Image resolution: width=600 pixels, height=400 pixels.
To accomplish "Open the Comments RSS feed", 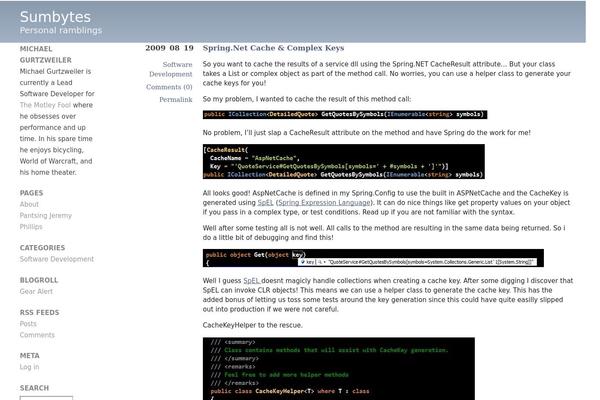I will click(x=37, y=335).
